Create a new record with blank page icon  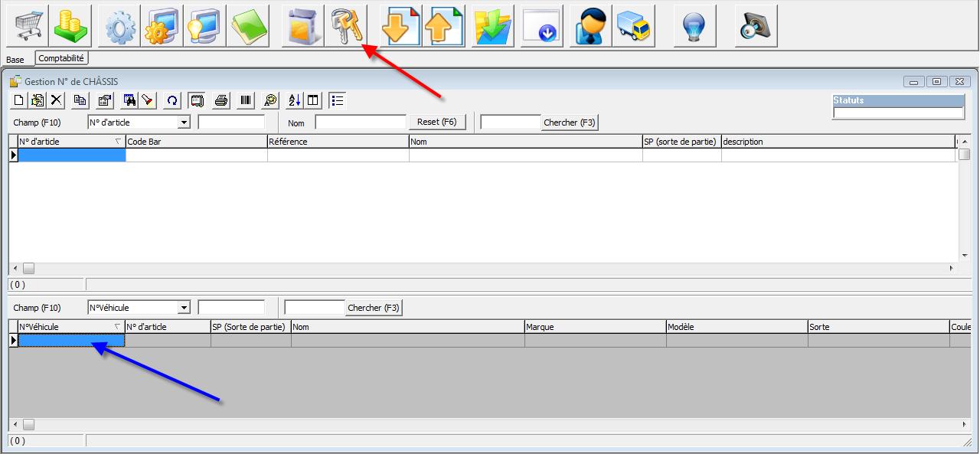point(19,100)
